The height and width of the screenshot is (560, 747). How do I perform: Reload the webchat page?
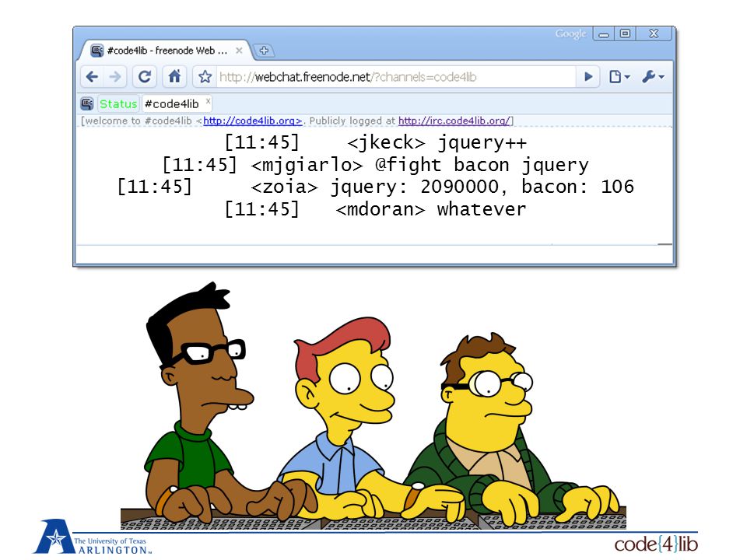(145, 77)
